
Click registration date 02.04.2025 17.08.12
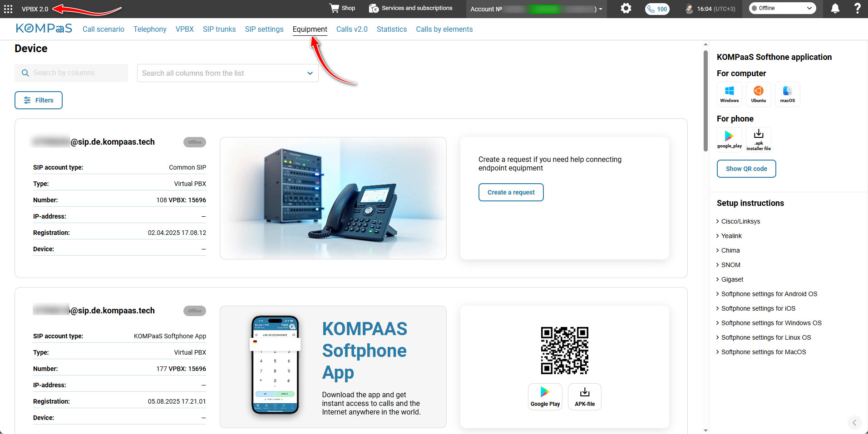pos(177,233)
